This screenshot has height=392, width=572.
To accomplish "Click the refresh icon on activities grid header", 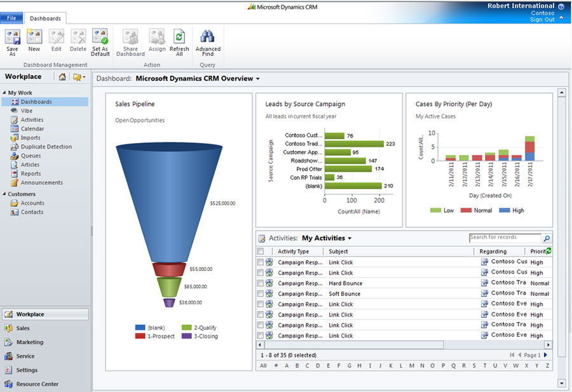I will click(548, 251).
